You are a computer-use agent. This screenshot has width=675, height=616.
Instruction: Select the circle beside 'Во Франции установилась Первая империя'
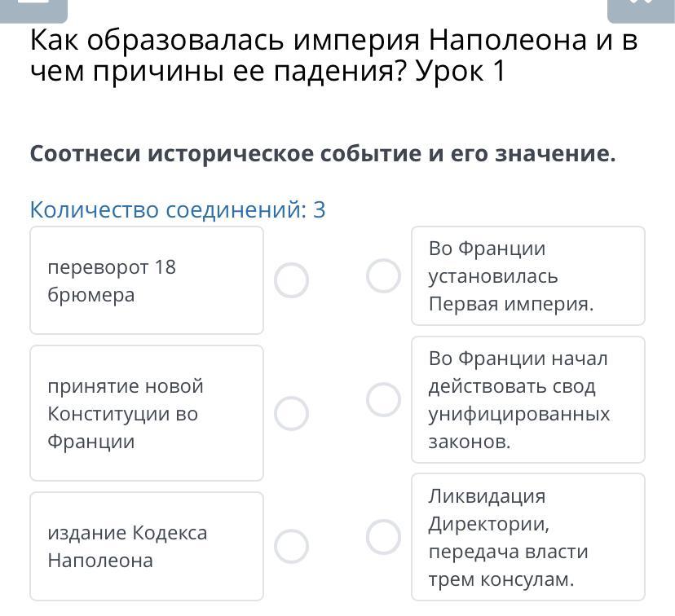click(383, 275)
